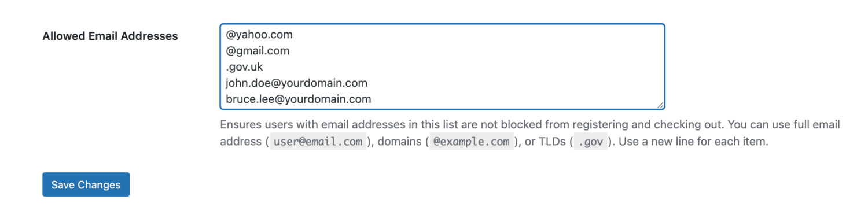The height and width of the screenshot is (222, 868).
Task: Click the user@email.com code example
Action: click(x=318, y=142)
